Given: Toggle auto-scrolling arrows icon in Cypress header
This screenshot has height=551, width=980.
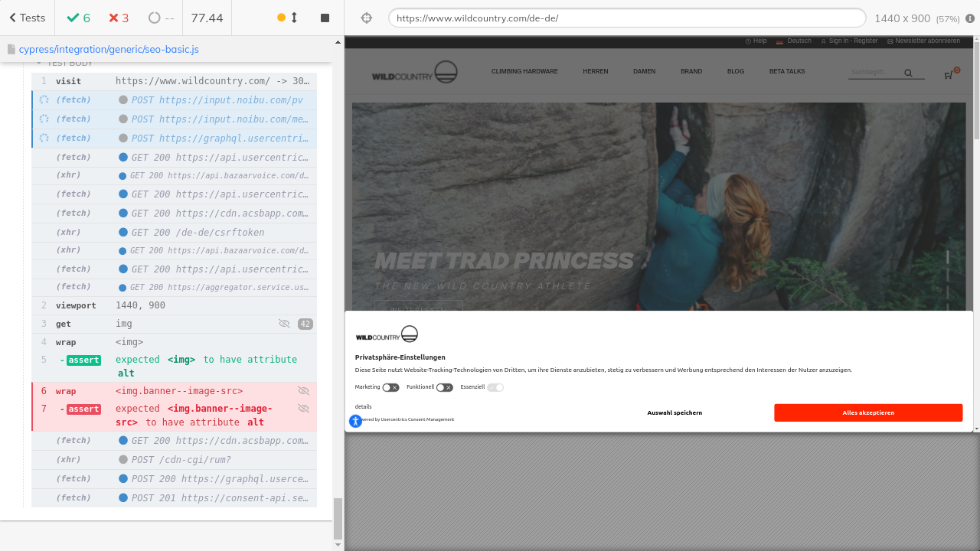Looking at the screenshot, I should coord(294,18).
